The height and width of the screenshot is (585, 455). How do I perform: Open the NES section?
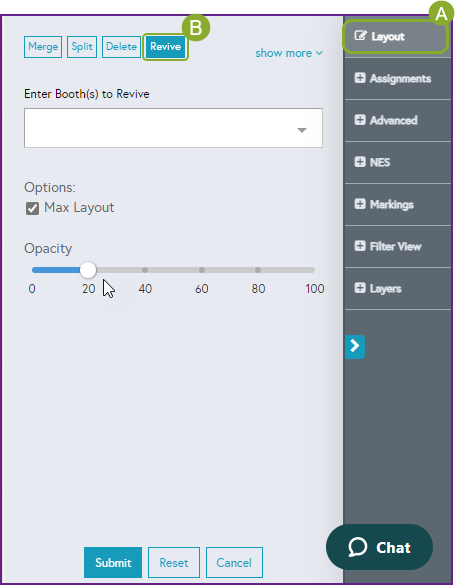coord(398,162)
